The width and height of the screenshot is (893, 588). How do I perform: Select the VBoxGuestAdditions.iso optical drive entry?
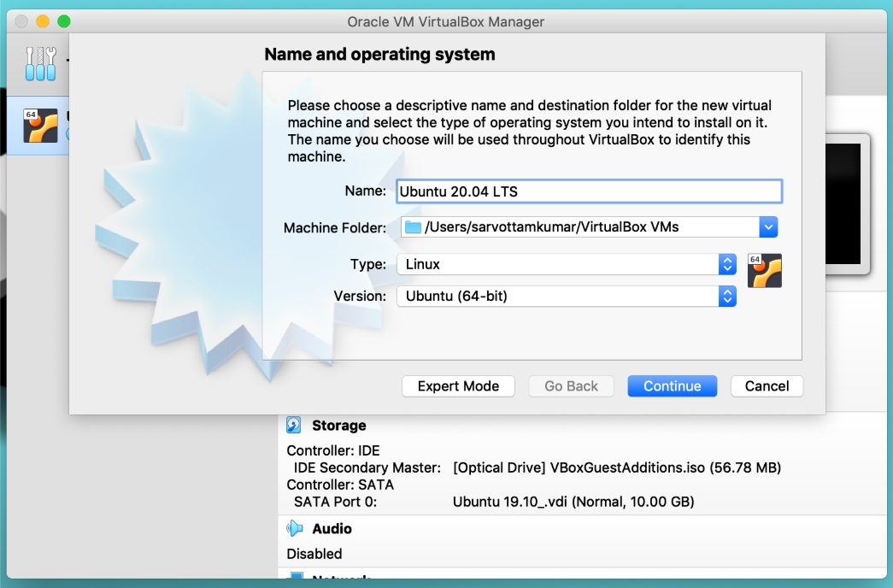click(x=617, y=467)
